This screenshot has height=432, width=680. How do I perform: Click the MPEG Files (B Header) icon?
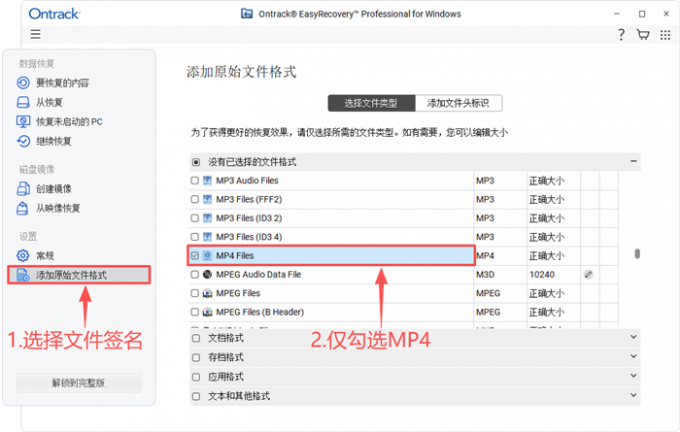(207, 312)
